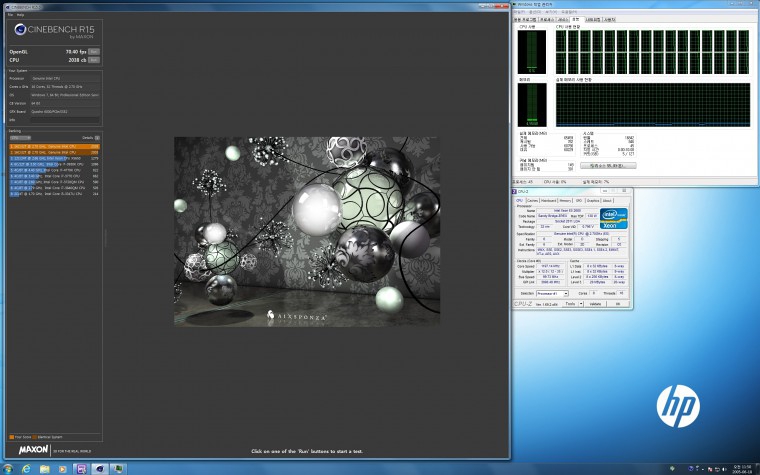This screenshot has height=475, width=760.
Task: Open the Help menu in Cinebench
Action: pos(20,15)
